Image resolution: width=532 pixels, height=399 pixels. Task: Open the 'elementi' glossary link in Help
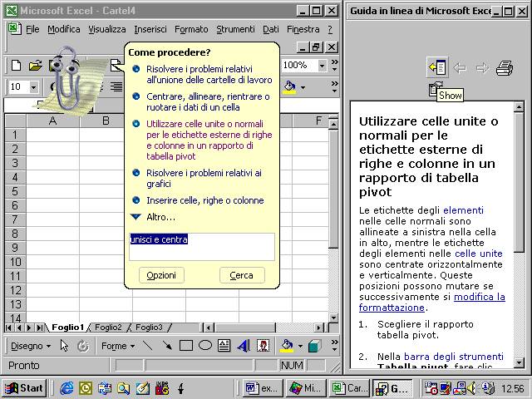click(464, 210)
